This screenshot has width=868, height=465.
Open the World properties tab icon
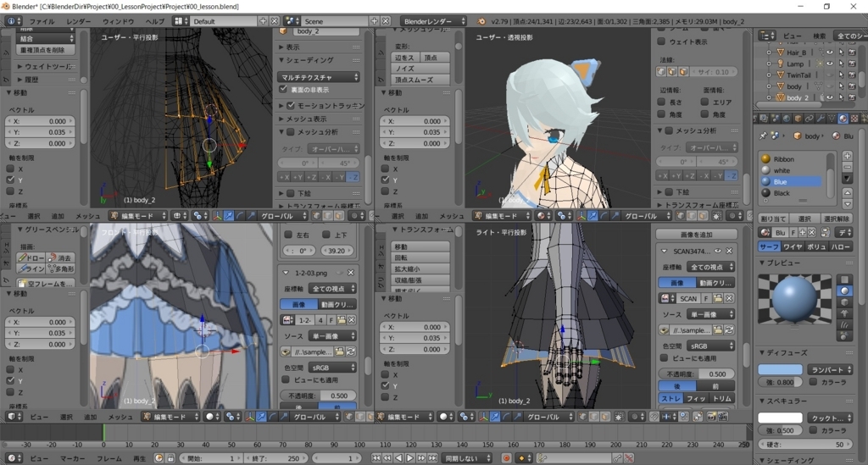(787, 119)
